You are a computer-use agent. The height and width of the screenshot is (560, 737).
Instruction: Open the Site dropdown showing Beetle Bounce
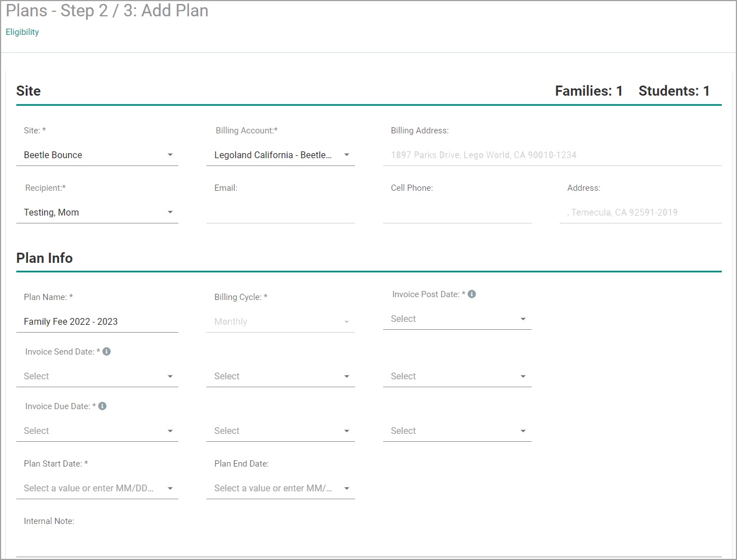coord(97,155)
